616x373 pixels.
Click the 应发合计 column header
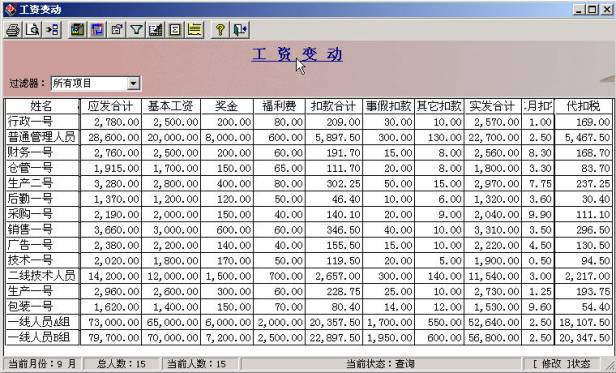tap(110, 106)
